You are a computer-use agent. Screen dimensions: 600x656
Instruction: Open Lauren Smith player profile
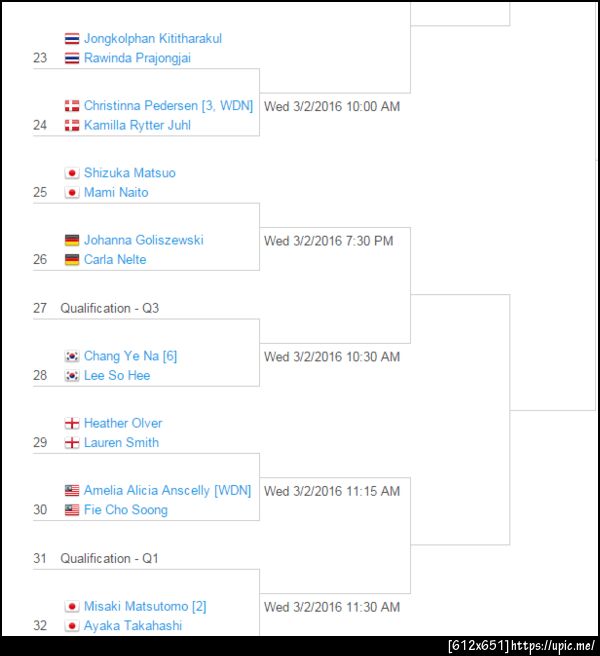pos(121,442)
